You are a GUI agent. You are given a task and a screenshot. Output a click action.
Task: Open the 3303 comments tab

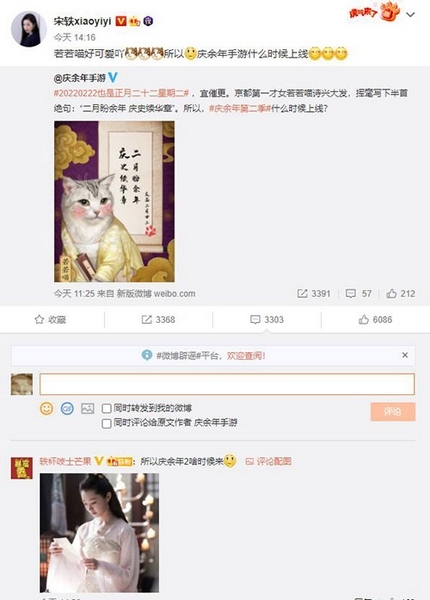click(x=267, y=320)
